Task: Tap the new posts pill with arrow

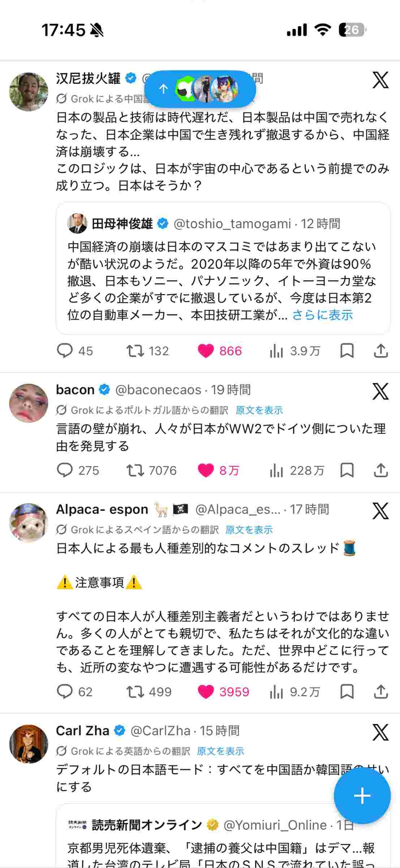Action: [x=200, y=89]
